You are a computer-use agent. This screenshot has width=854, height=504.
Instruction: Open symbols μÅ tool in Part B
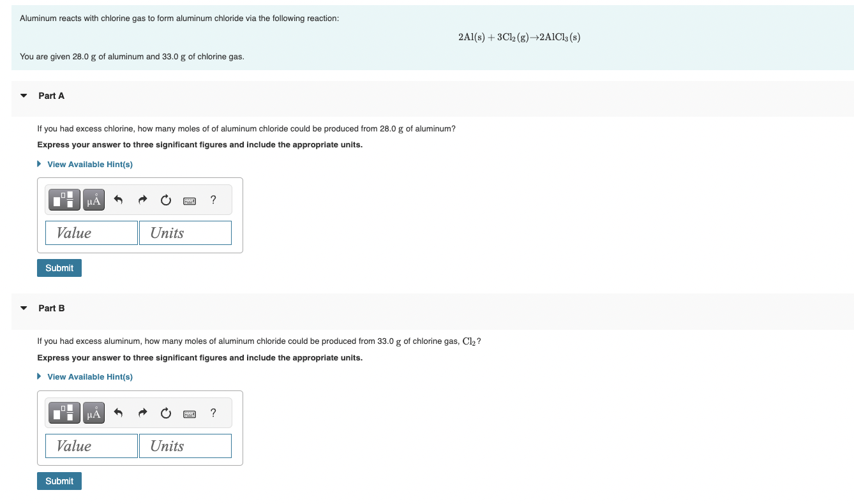(94, 413)
